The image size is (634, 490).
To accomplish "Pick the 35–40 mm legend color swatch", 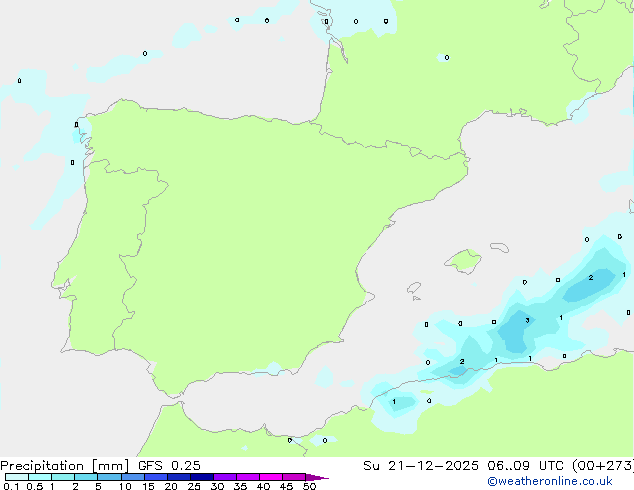I will coord(248,477).
